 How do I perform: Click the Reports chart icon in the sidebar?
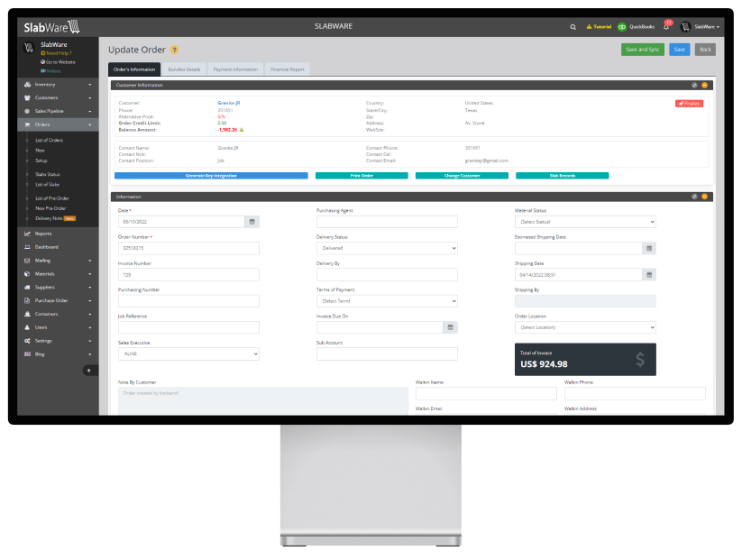pos(27,234)
